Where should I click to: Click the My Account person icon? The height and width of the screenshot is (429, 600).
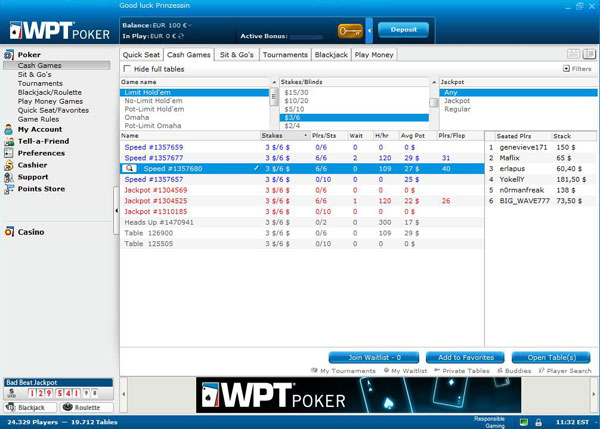(x=8, y=129)
